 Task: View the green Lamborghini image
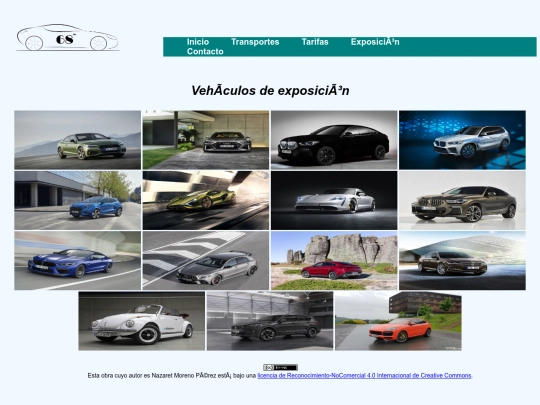pyautogui.click(x=206, y=200)
